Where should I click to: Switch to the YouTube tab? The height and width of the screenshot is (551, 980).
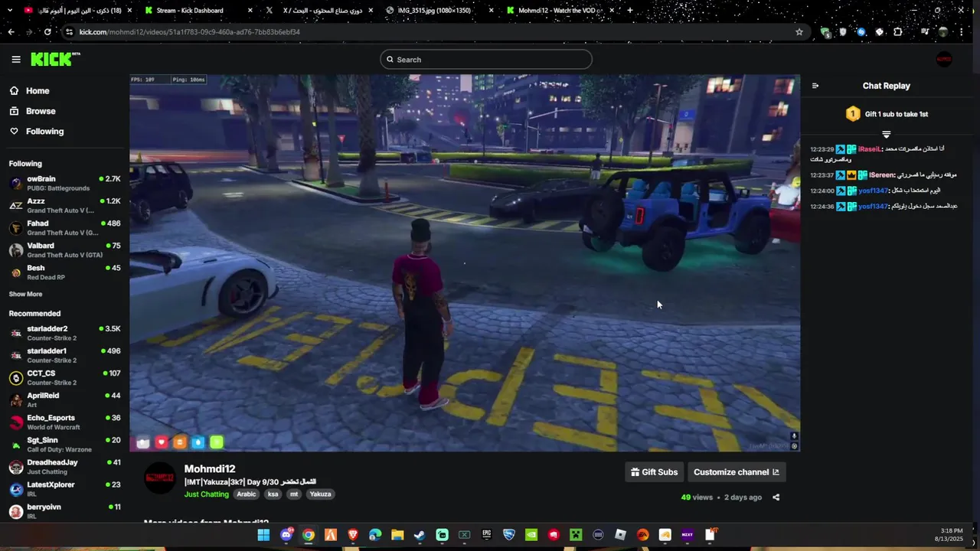coord(77,10)
